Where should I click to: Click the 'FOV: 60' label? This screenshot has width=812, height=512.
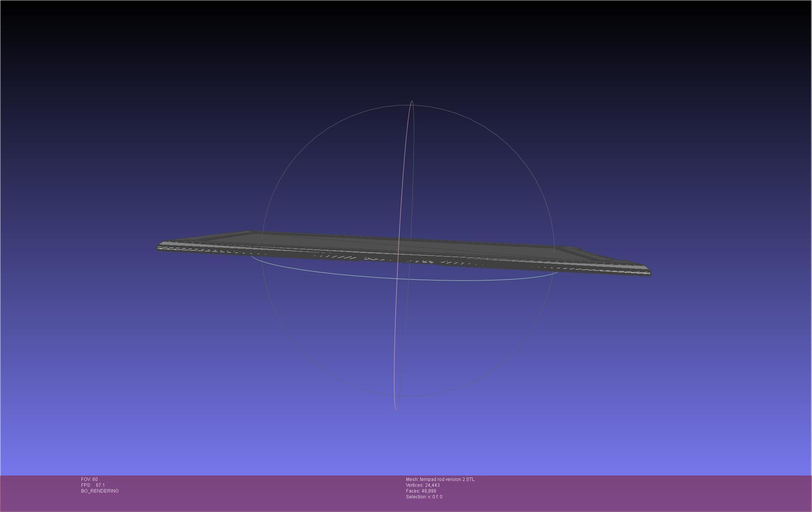coord(89,479)
